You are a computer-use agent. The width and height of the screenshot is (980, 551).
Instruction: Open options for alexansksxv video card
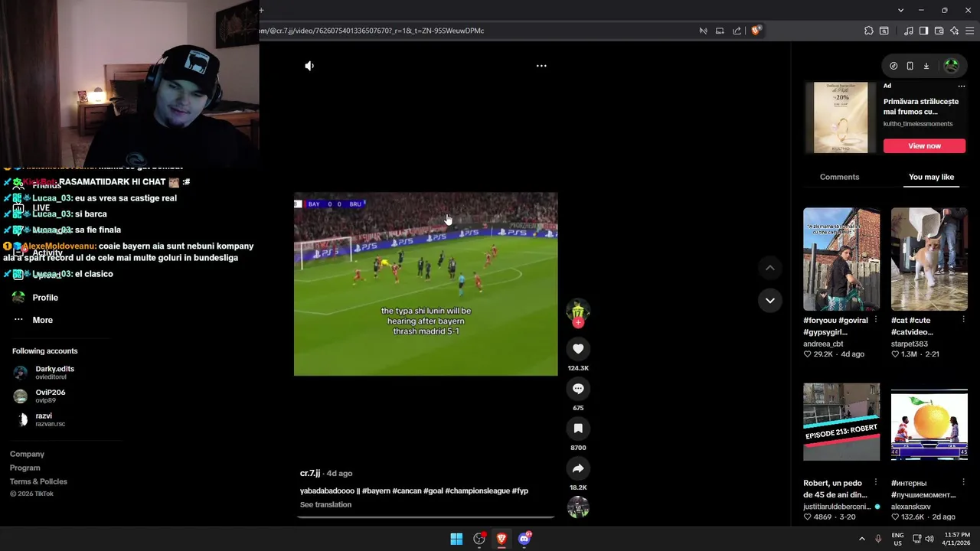[963, 482]
